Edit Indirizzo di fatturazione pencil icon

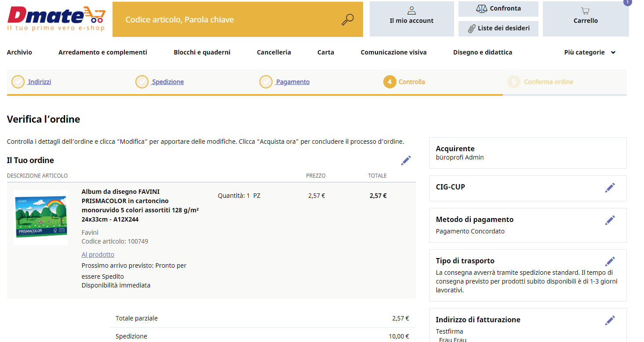(x=610, y=320)
